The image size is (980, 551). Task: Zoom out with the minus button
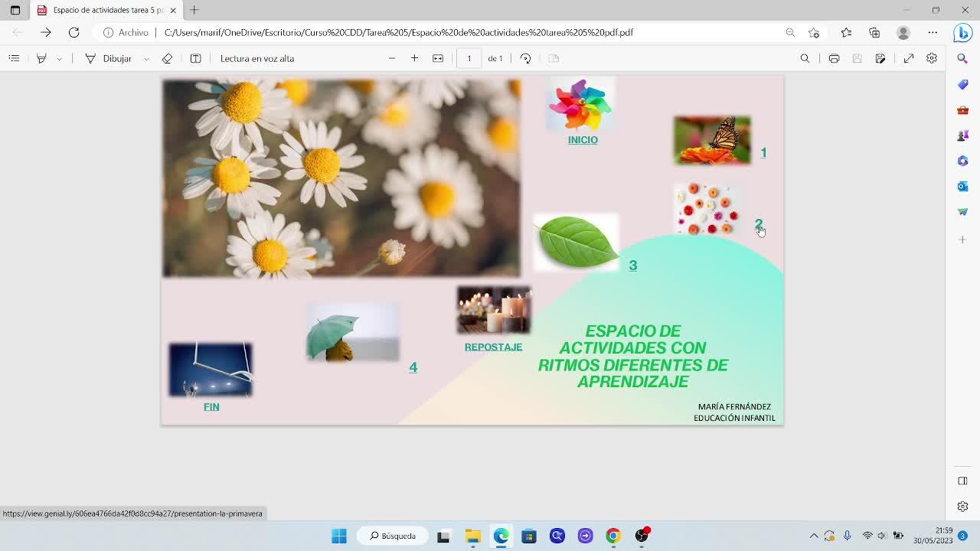click(391, 58)
